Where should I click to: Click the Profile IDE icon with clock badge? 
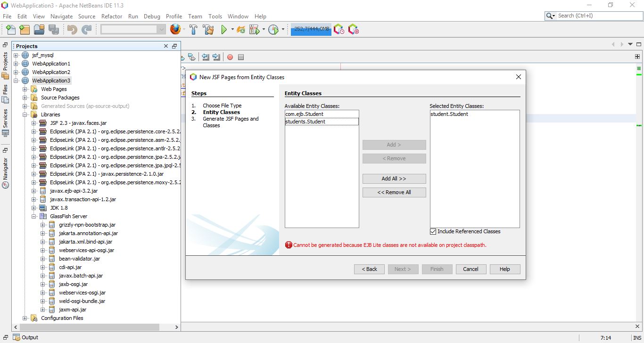339,30
